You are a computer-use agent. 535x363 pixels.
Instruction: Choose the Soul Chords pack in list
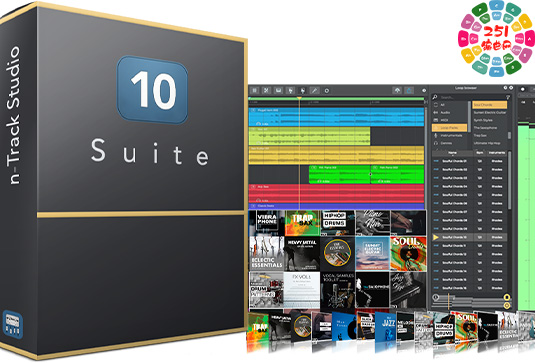coord(490,105)
